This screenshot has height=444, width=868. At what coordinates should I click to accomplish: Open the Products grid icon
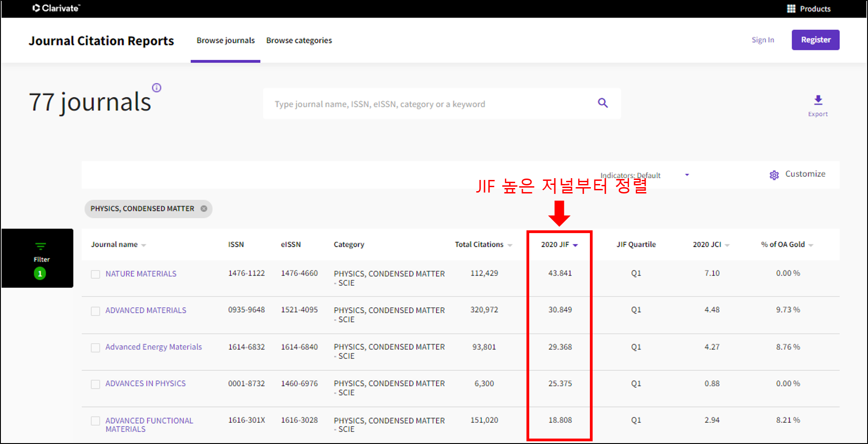click(x=791, y=9)
